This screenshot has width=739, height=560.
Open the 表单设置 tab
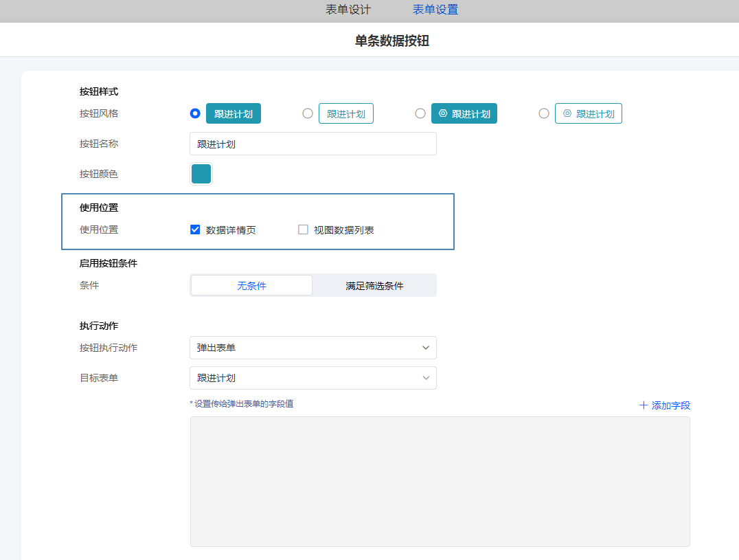[435, 10]
